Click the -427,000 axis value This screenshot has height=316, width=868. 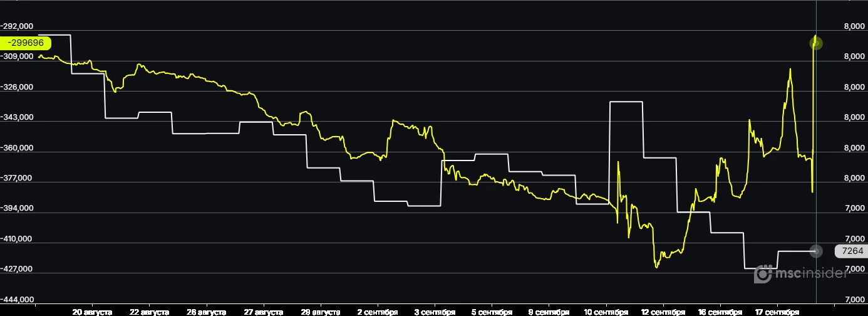pos(17,269)
